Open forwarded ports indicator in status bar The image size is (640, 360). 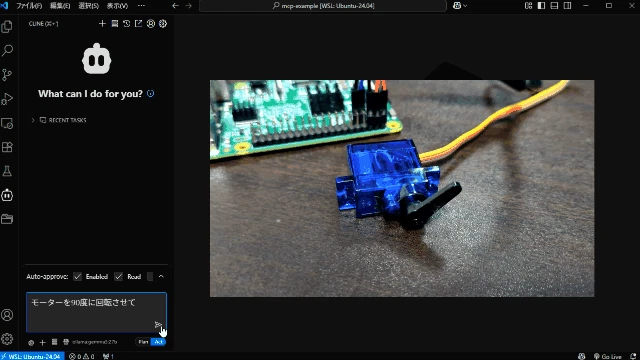tap(108, 356)
